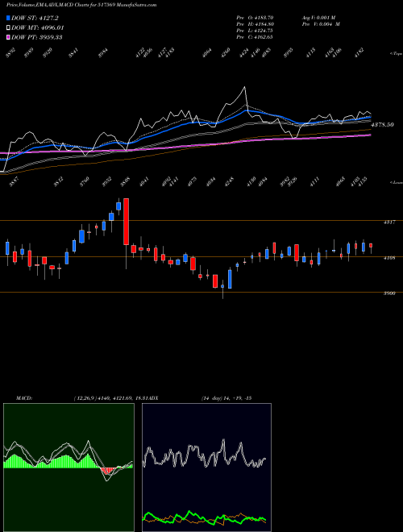This screenshot has height=532, width=403.
Task: Click the tall blue candle at the chart's low
Action: click(230, 279)
